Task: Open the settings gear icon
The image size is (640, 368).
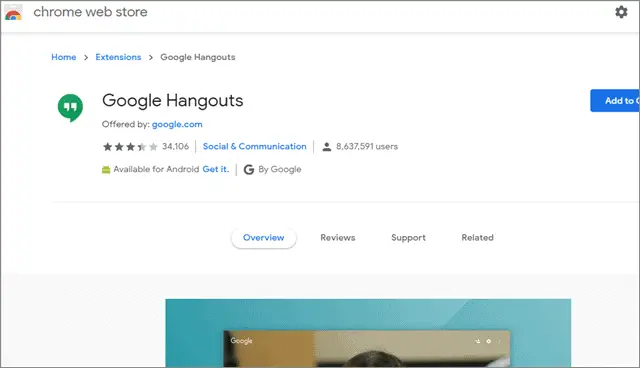Action: pos(621,12)
